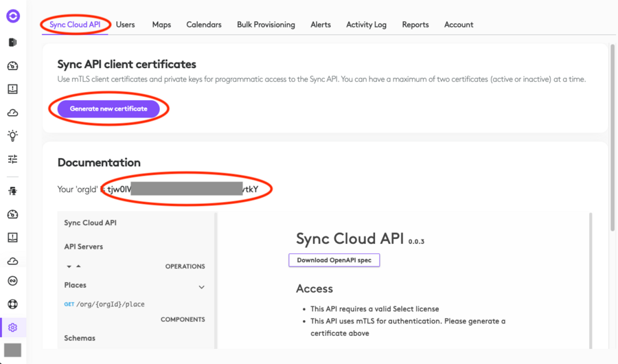Open the alert icon directly above the lightbulb's cloud icon
The height and width of the screenshot is (364, 618).
pos(12,89)
